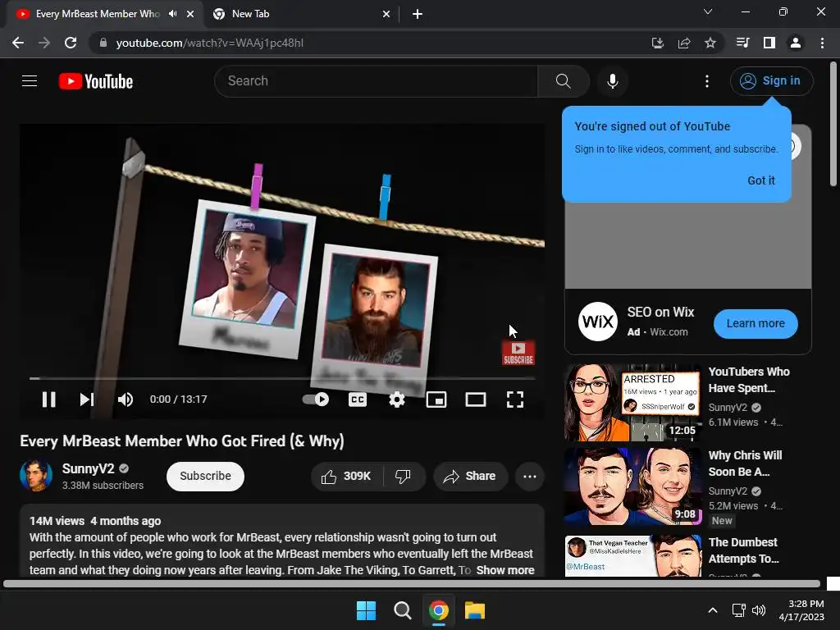Open Chrome profile icon

[x=796, y=43]
